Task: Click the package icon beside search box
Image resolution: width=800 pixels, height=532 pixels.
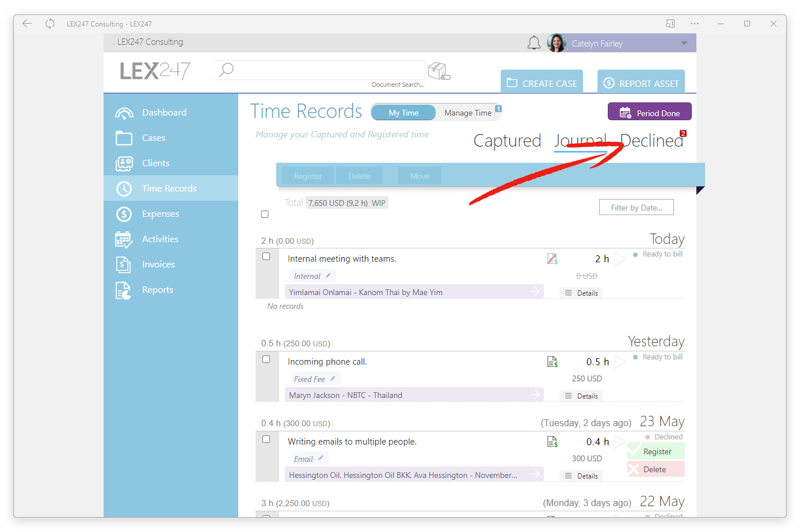Action: click(x=439, y=71)
